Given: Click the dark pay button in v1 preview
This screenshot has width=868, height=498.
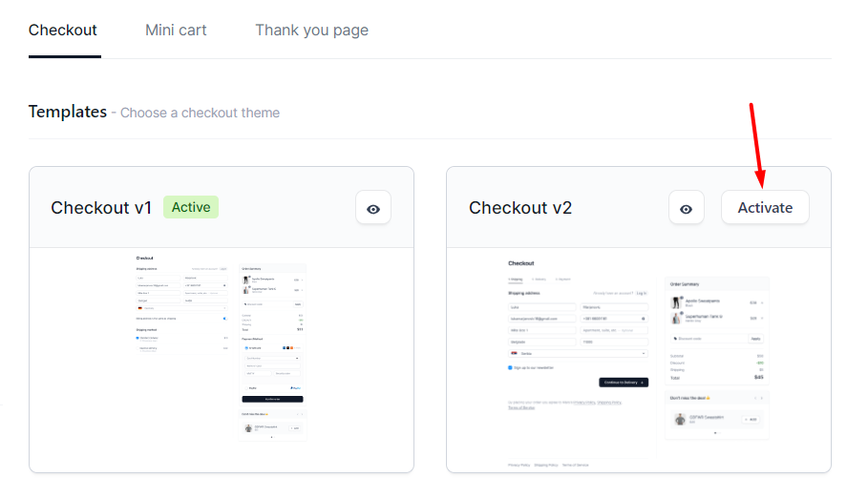Looking at the screenshot, I should click(x=272, y=399).
